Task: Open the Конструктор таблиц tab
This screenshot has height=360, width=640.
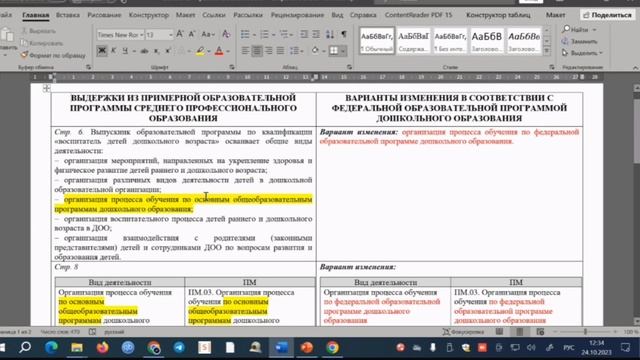Action: (x=498, y=15)
